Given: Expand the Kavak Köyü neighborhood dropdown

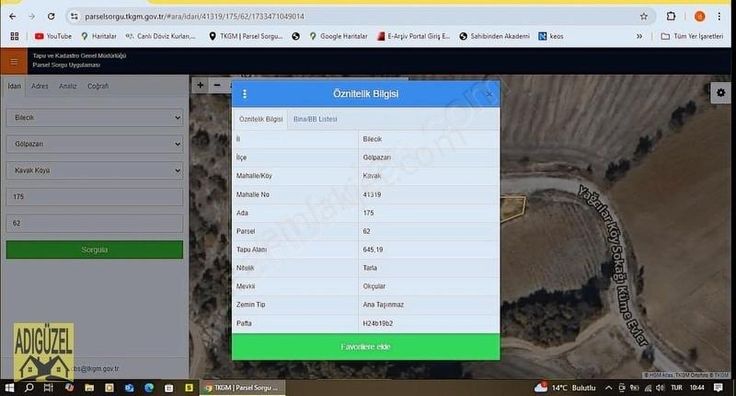Looking at the screenshot, I should click(x=95, y=170).
